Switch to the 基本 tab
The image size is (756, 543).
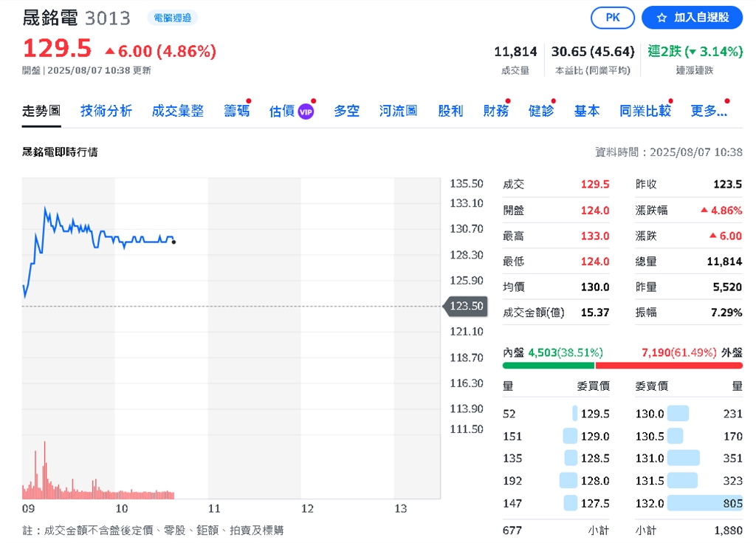[586, 109]
